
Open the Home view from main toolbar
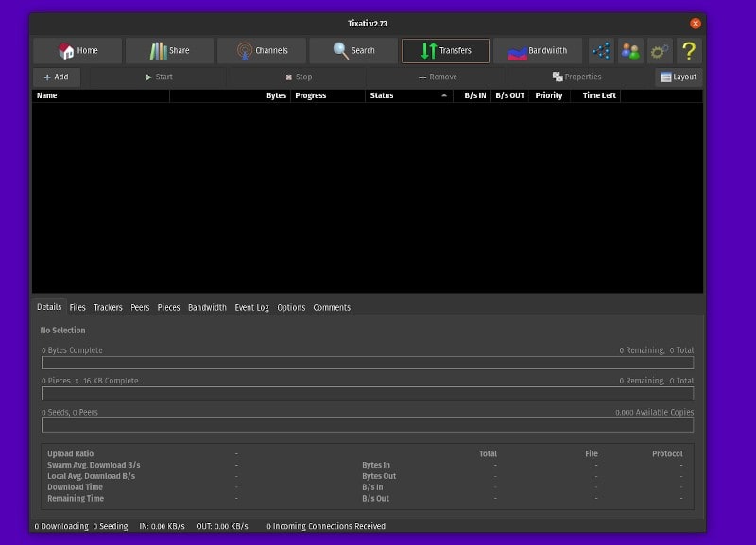[x=77, y=51]
